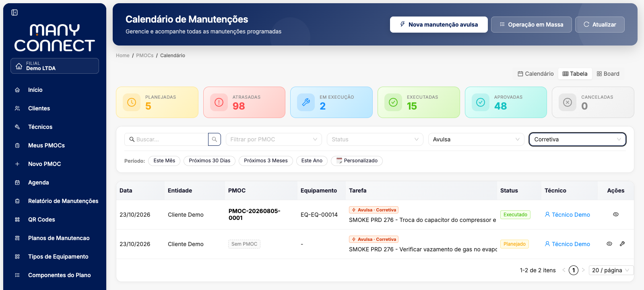Select the Personalizado period filter

click(x=357, y=161)
